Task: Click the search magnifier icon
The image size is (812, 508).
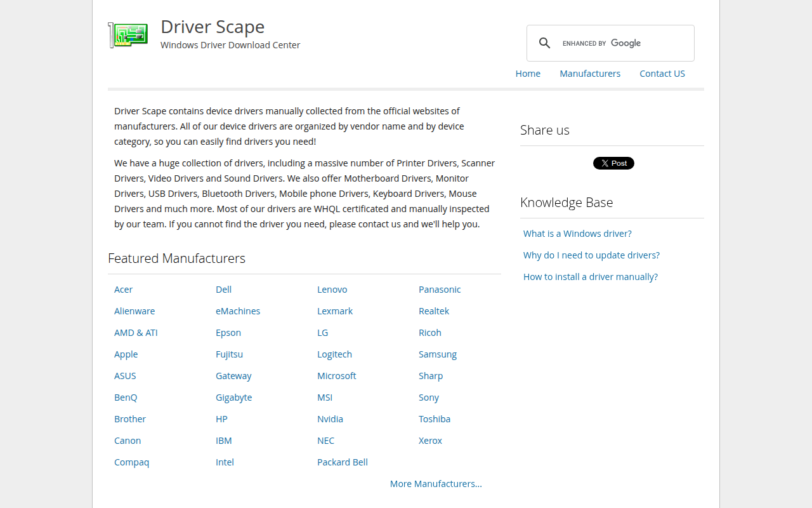Action: 544,43
